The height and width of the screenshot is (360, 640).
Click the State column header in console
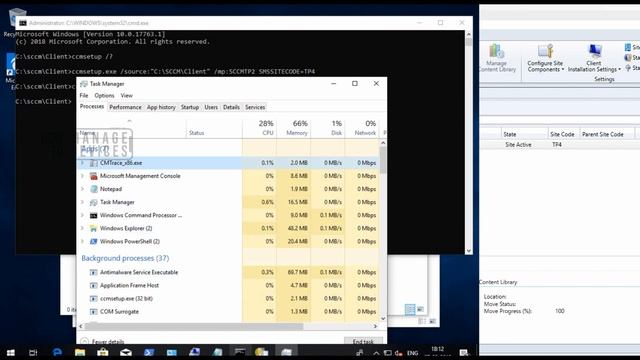click(524, 134)
